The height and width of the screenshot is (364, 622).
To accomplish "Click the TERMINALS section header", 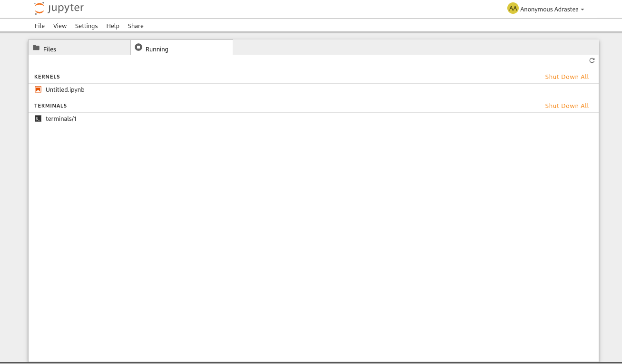I will point(50,106).
